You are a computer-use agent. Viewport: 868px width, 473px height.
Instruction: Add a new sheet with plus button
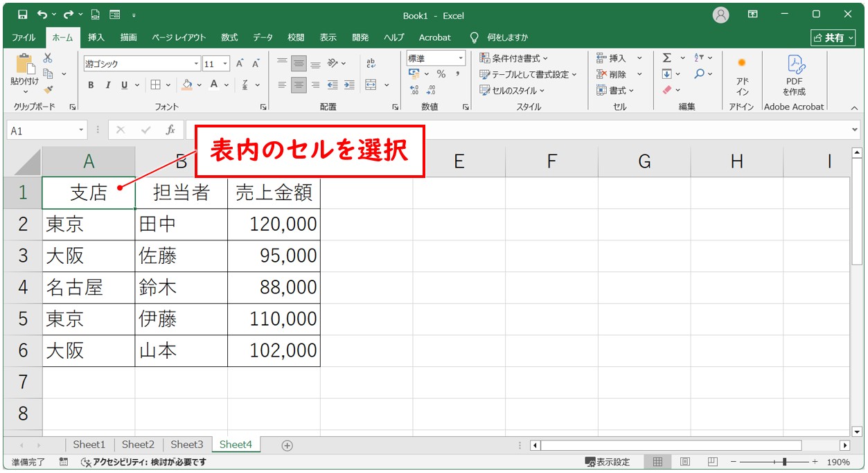(287, 445)
